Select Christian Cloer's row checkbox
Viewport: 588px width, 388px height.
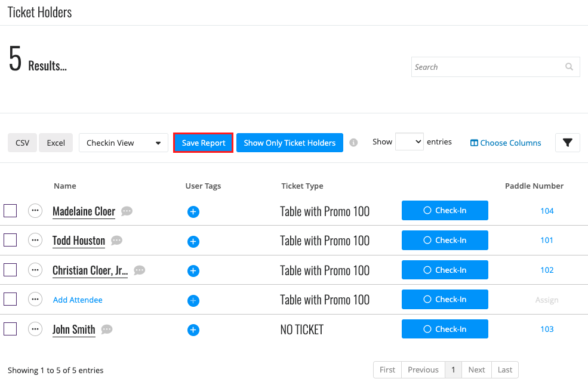[x=10, y=270]
